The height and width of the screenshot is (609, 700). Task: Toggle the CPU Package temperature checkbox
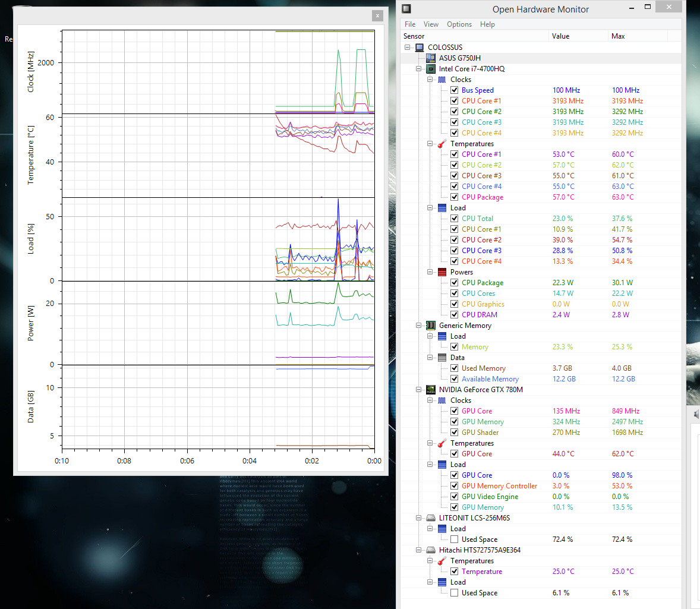coord(454,197)
